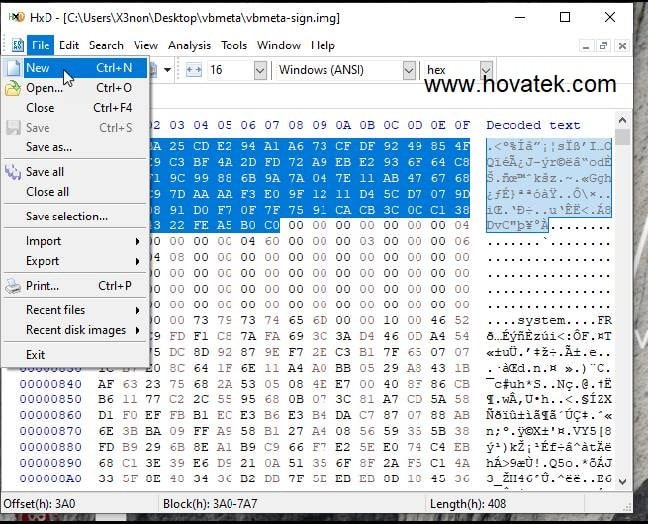Screen dimensions: 648x524
Task: Open the hex offset base dropdown
Action: coord(486,70)
